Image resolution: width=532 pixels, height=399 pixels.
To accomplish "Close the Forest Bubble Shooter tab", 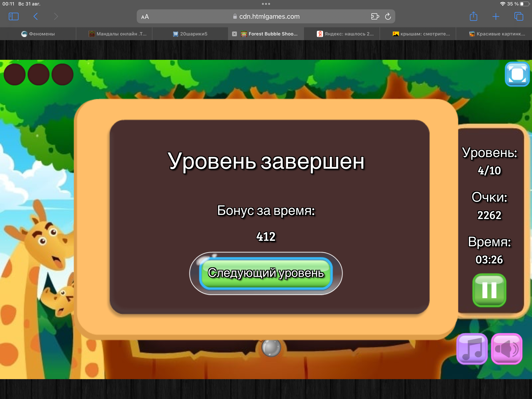I will [234, 34].
